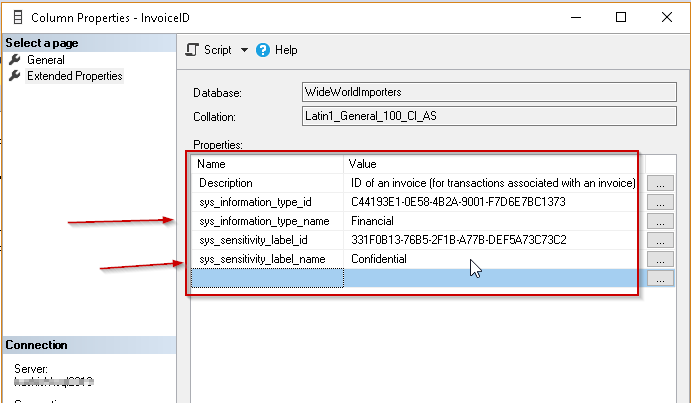This screenshot has height=403, width=691.
Task: Select the Extended Properties page
Action: pyautogui.click(x=74, y=76)
